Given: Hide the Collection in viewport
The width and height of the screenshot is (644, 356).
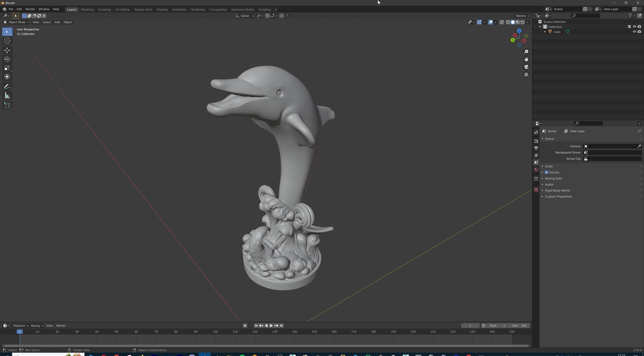Looking at the screenshot, I should pos(634,27).
